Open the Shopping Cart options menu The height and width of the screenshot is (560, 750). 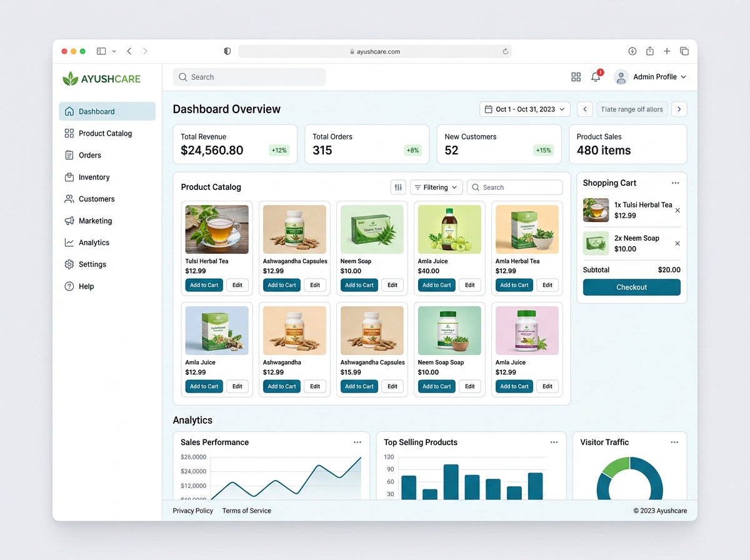click(x=675, y=183)
